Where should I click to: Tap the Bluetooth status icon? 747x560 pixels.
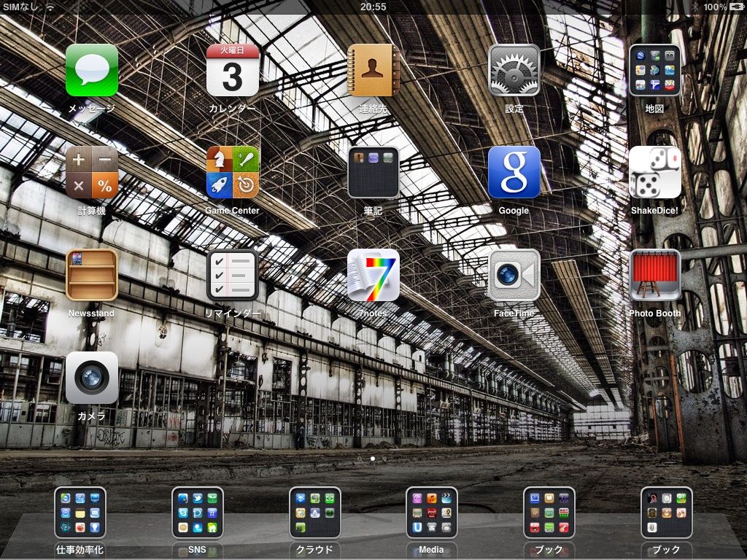point(695,7)
